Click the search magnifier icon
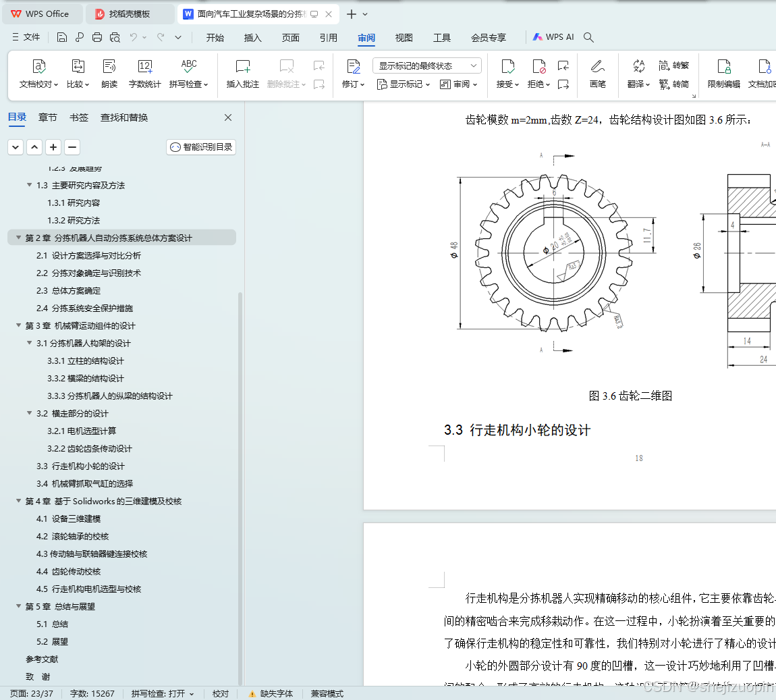 588,37
